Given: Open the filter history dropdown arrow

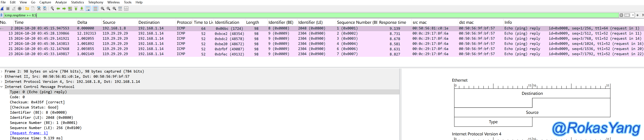Looking at the screenshot, I should coord(633,15).
